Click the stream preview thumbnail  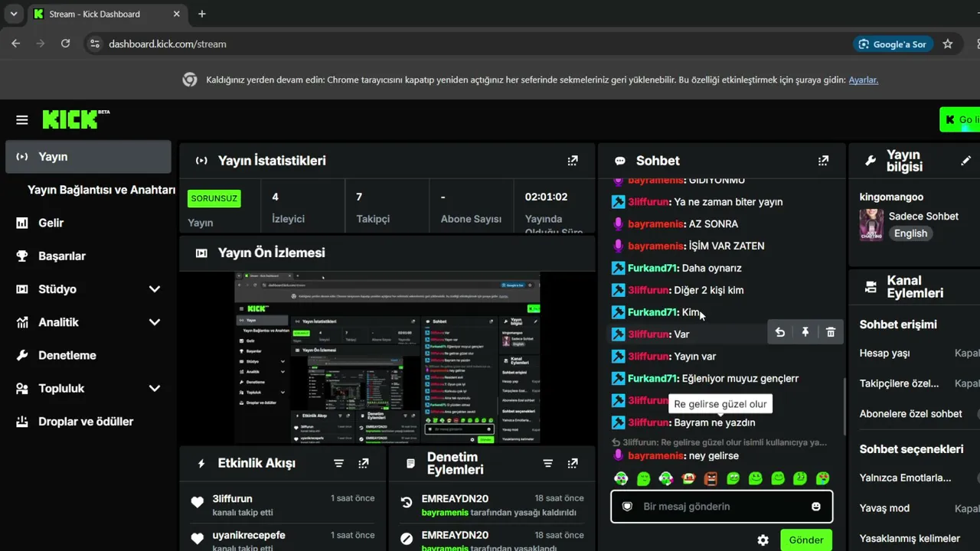coord(387,358)
